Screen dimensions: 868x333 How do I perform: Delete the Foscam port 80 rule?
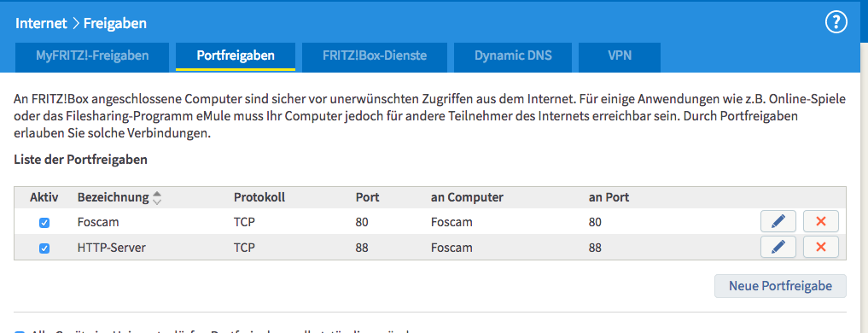(821, 222)
